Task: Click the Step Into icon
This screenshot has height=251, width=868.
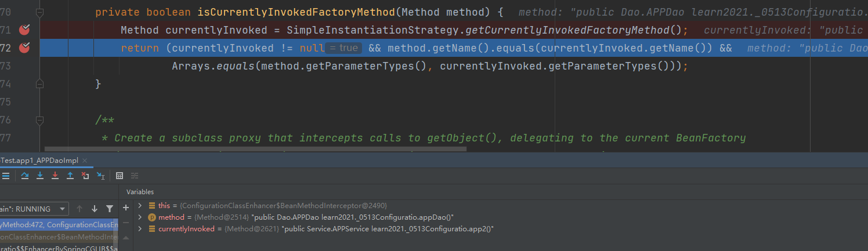Action: pos(40,176)
